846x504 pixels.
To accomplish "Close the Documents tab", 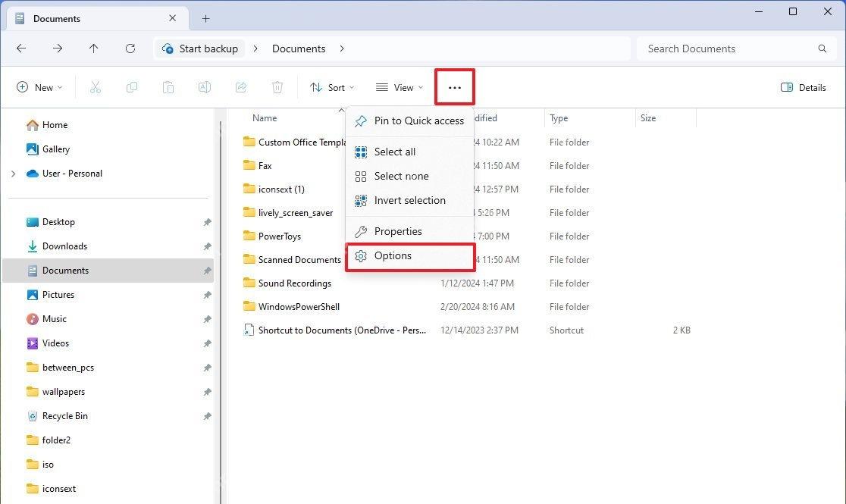I will [172, 17].
